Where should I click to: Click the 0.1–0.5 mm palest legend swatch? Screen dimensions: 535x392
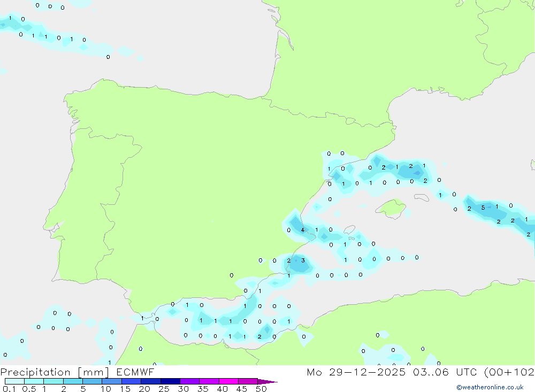click(14, 381)
